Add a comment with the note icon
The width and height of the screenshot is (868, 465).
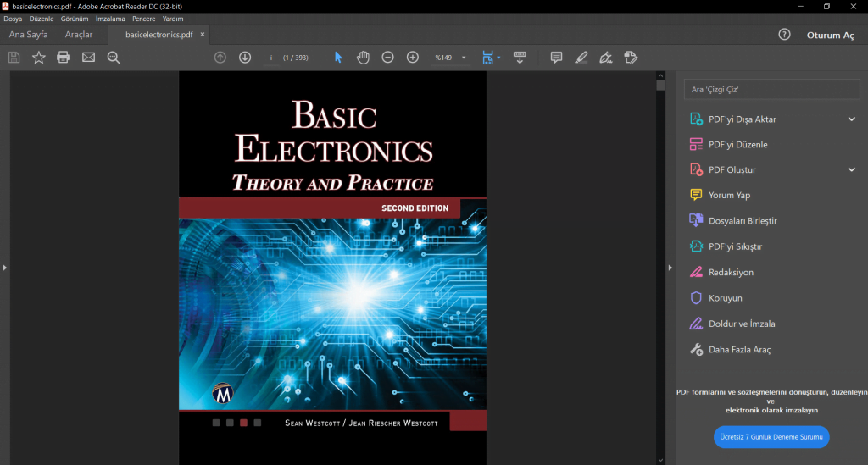pos(556,58)
